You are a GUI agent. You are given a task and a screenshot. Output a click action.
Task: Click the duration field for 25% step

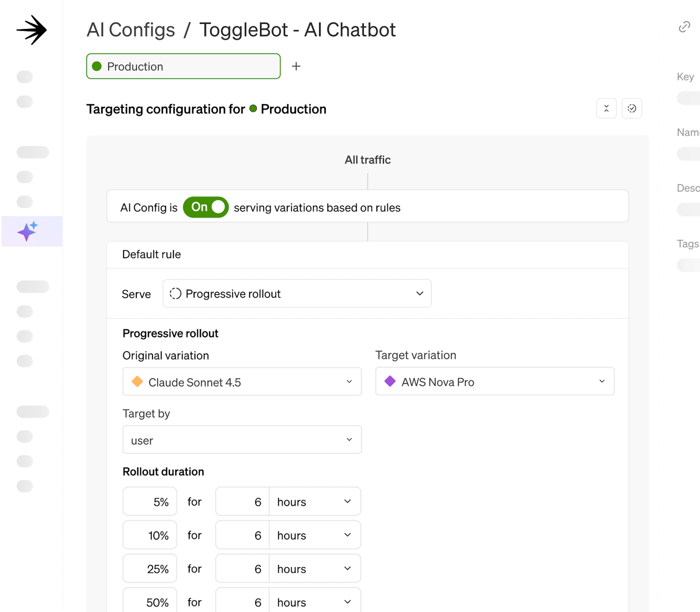[242, 568]
